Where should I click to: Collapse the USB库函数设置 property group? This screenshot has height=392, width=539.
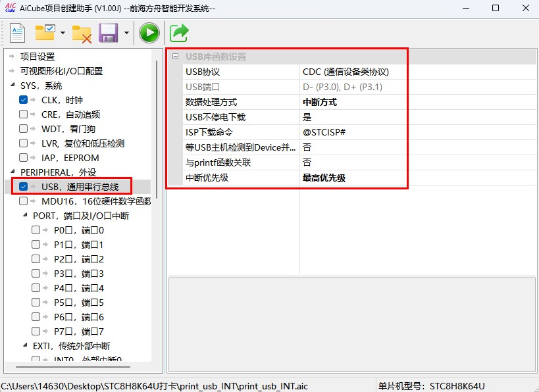pyautogui.click(x=175, y=57)
